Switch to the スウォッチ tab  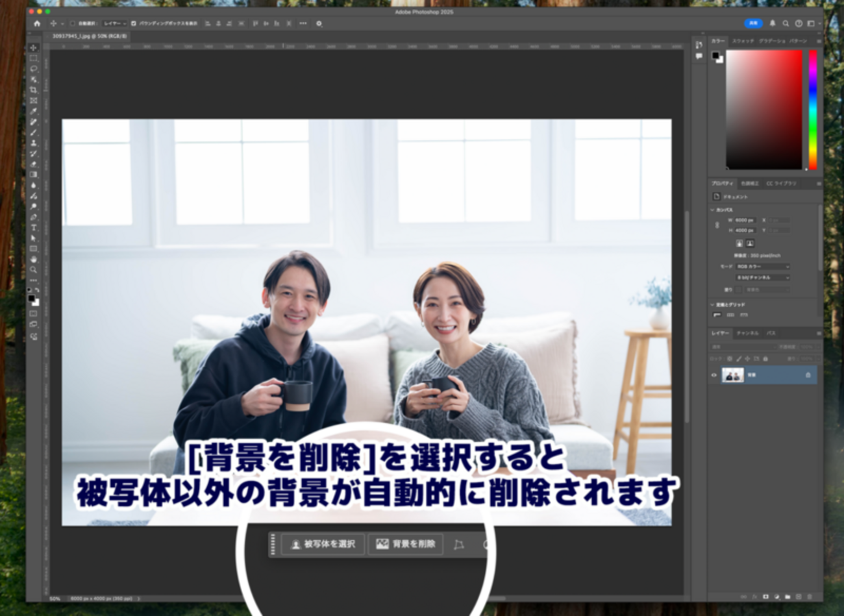743,41
